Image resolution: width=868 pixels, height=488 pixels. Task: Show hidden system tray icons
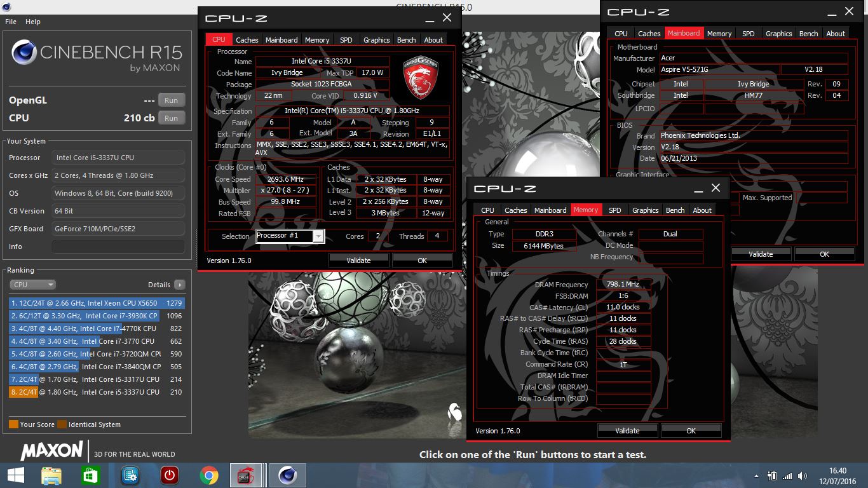coord(757,475)
